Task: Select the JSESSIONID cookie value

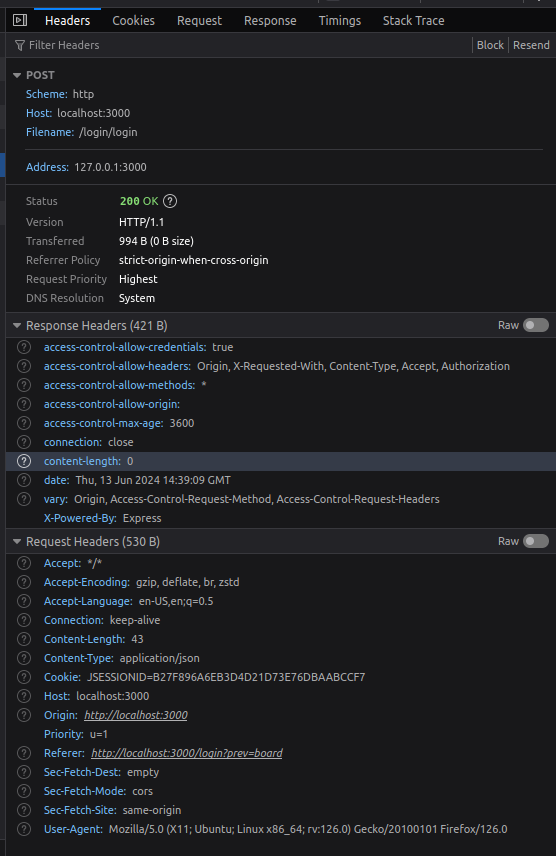Action: click(x=226, y=677)
